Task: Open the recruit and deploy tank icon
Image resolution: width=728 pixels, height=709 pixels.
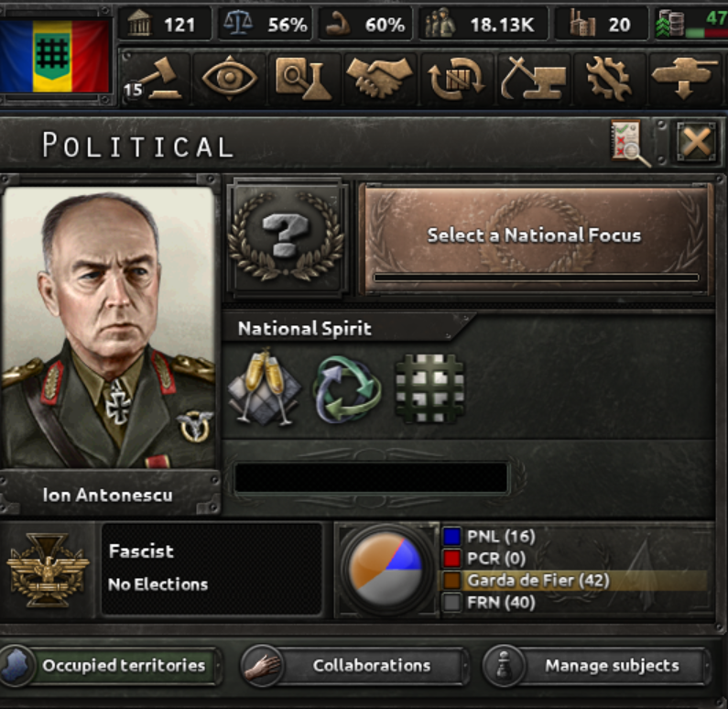Action: click(x=685, y=78)
